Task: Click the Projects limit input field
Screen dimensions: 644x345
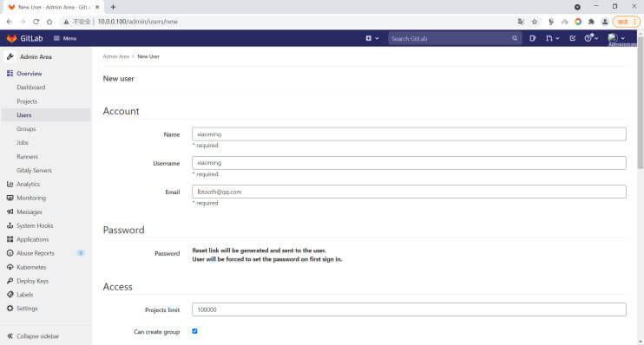Action: (409, 309)
